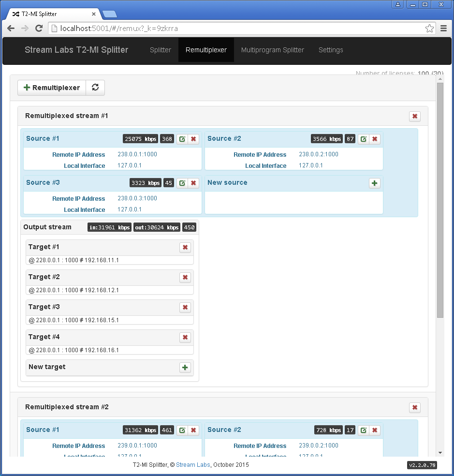Screen dimensions: 454x476
Task: Open a new browser tab
Action: pos(110,14)
